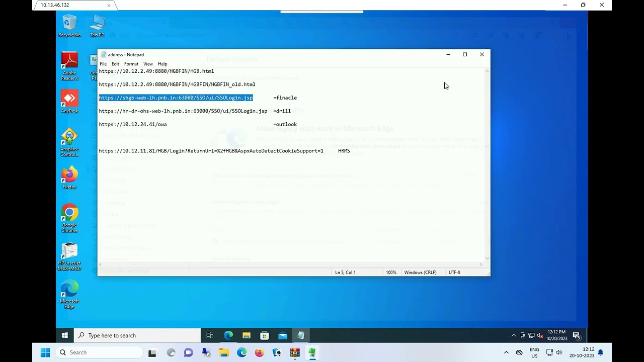The height and width of the screenshot is (362, 644).
Task: Launch Microsoft Edge desktop shortcut
Action: tap(69, 295)
